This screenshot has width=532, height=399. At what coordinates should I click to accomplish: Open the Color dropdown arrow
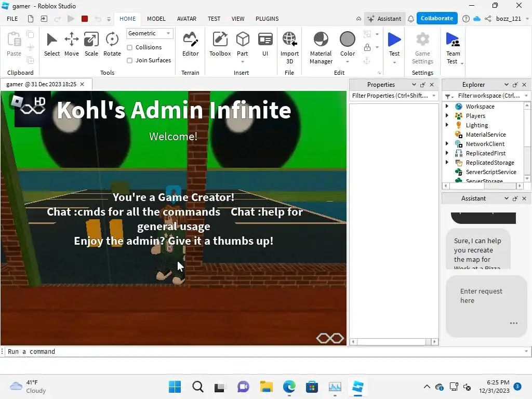tap(348, 62)
